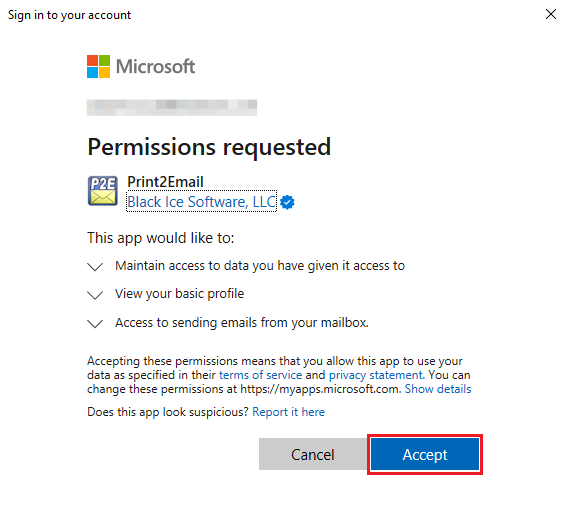Screen dimensions: 566x516
Task: Click the Show details link
Action: (438, 389)
